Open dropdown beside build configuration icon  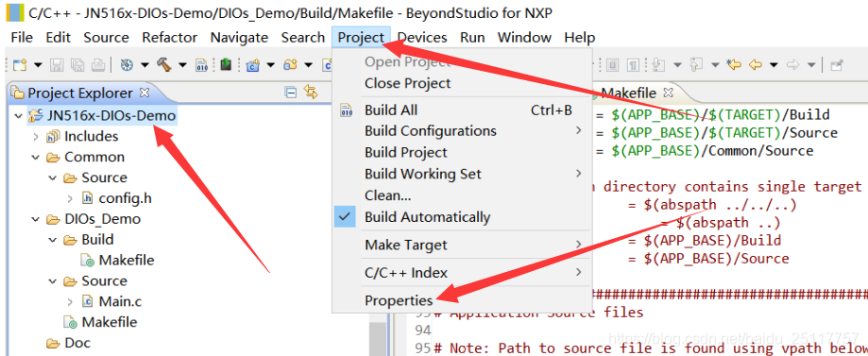coord(145,65)
